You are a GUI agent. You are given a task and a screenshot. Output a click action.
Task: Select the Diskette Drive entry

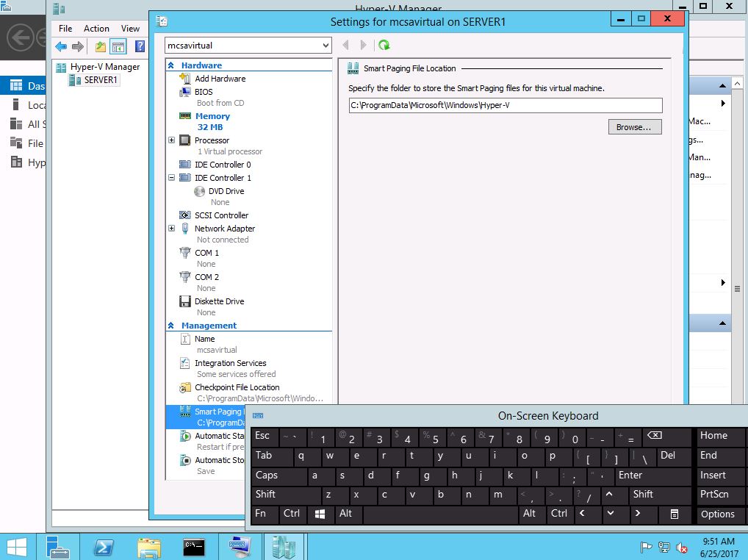[x=219, y=301]
